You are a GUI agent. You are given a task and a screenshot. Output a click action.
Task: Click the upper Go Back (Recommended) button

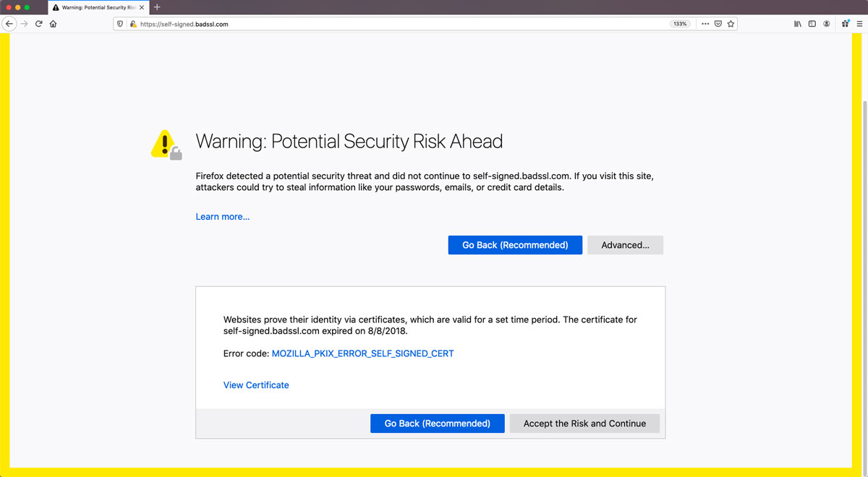pyautogui.click(x=515, y=245)
